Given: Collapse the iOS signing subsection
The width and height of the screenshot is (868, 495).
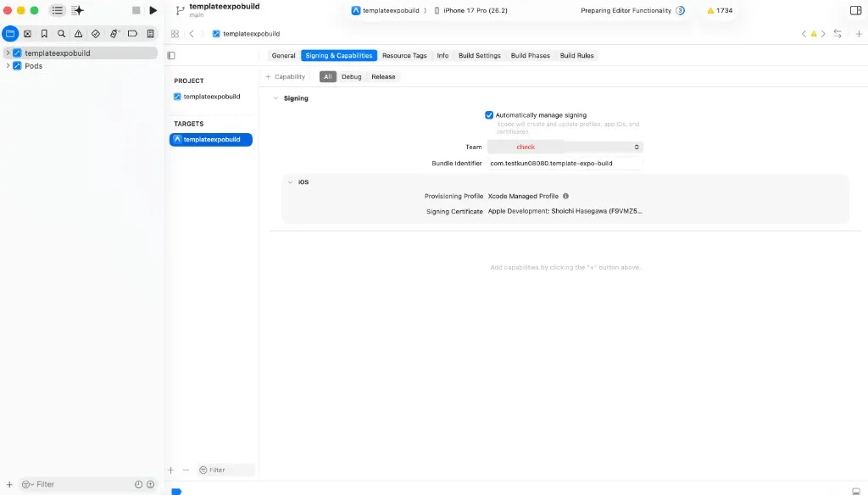Looking at the screenshot, I should pyautogui.click(x=290, y=182).
